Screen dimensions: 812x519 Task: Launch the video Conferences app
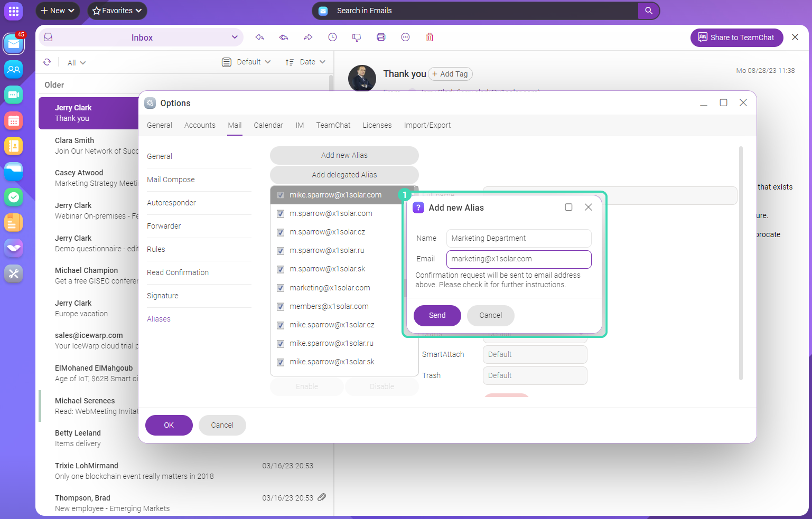(13, 95)
